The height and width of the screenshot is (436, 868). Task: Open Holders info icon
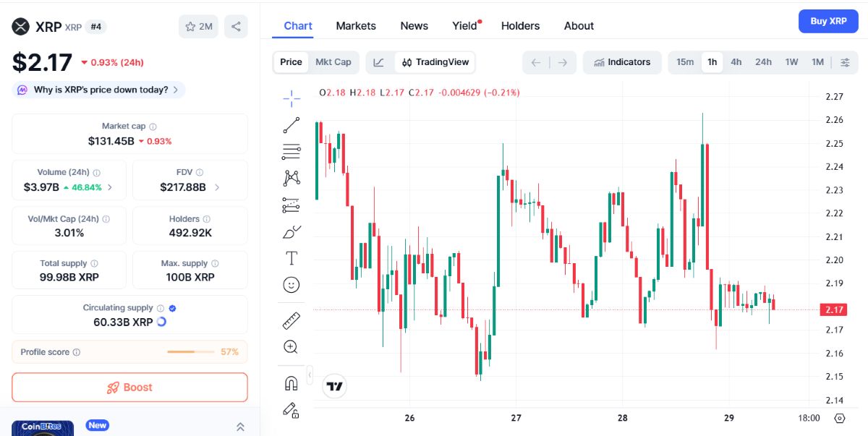(206, 219)
